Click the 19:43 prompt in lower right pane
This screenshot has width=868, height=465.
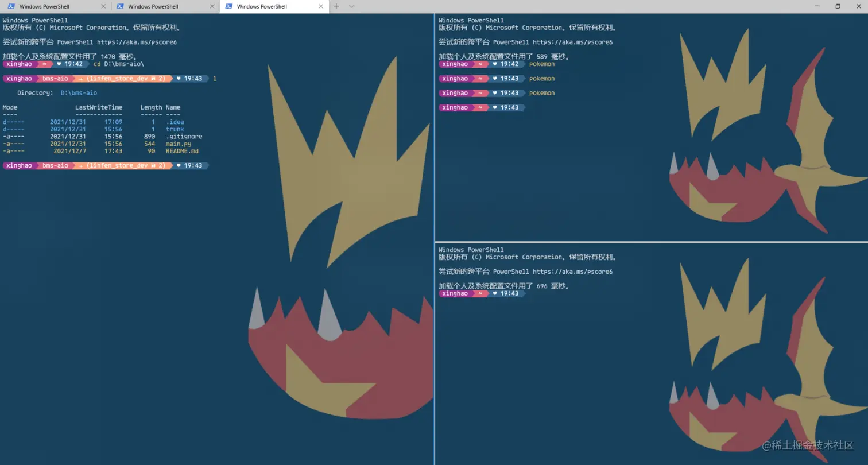pyautogui.click(x=507, y=293)
